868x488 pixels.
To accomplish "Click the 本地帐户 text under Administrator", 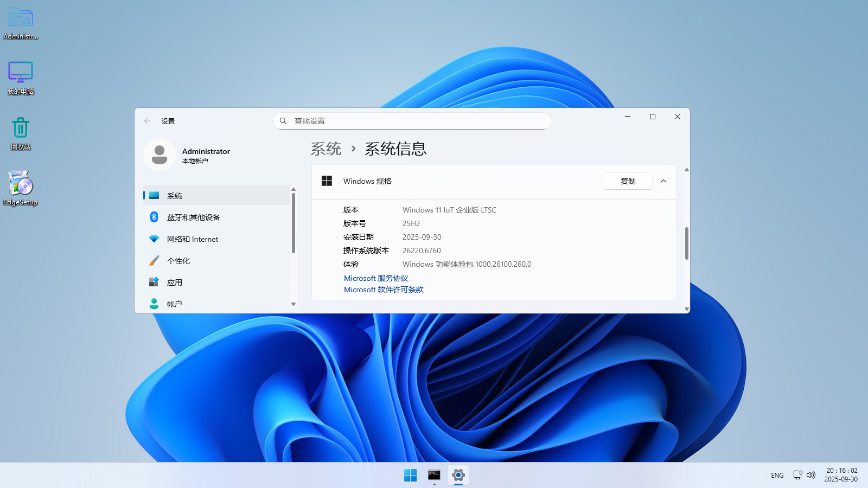I will point(195,161).
